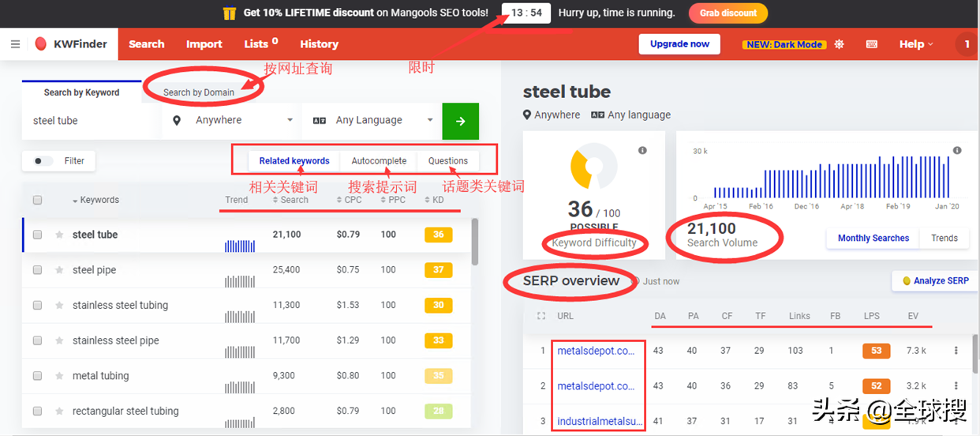Select all keywords with header checkbox

37,201
